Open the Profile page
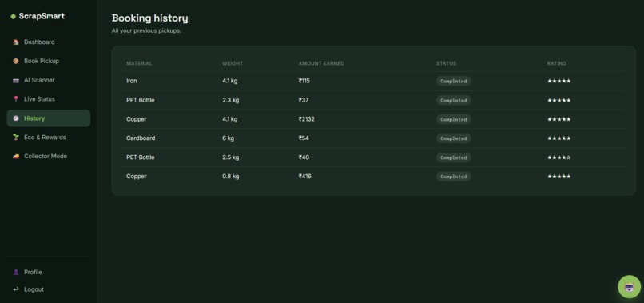This screenshot has width=644, height=303. pos(49,272)
